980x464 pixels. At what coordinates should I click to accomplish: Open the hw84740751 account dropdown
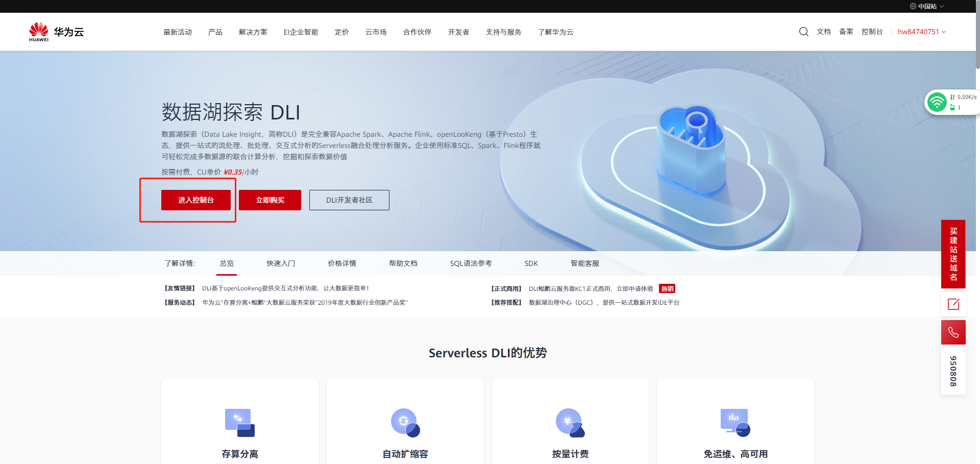tap(922, 32)
